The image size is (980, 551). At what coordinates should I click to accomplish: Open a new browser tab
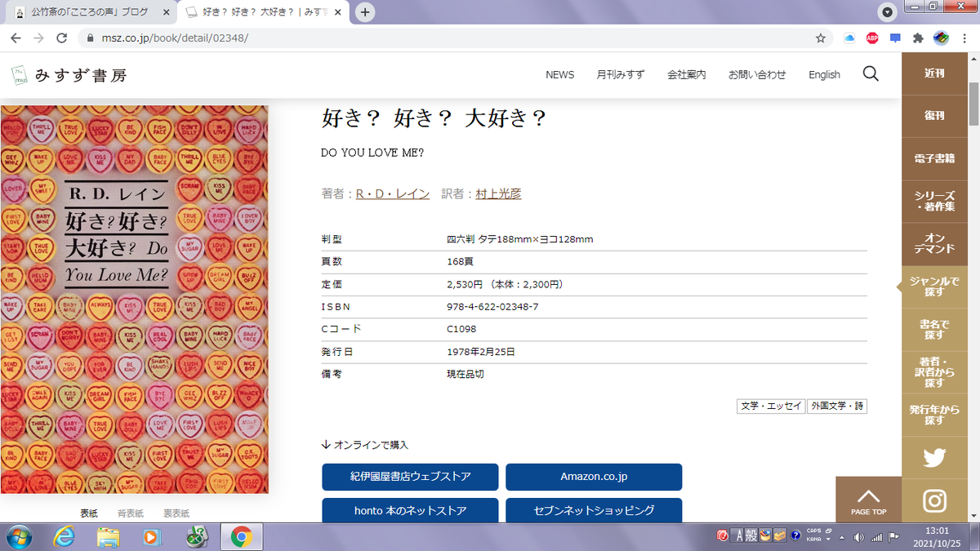click(x=365, y=12)
